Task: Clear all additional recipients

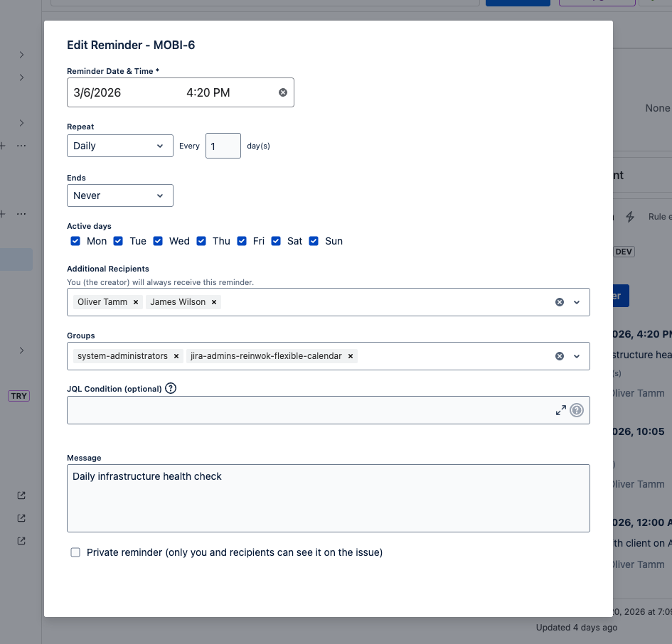Action: pos(560,302)
